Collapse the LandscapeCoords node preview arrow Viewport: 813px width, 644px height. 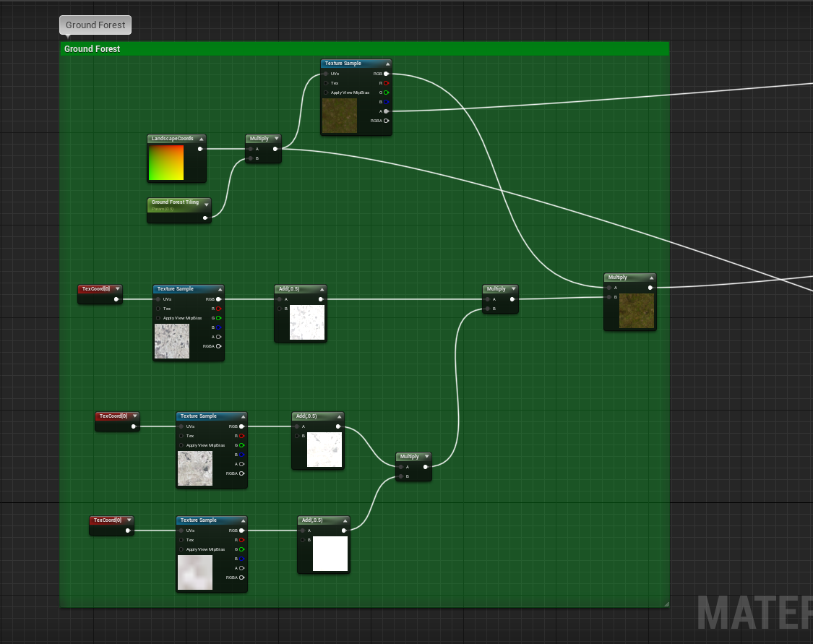coord(200,139)
